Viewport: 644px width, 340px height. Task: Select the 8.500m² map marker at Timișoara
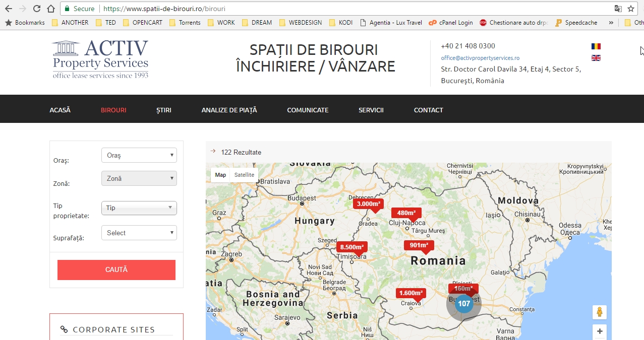click(352, 248)
